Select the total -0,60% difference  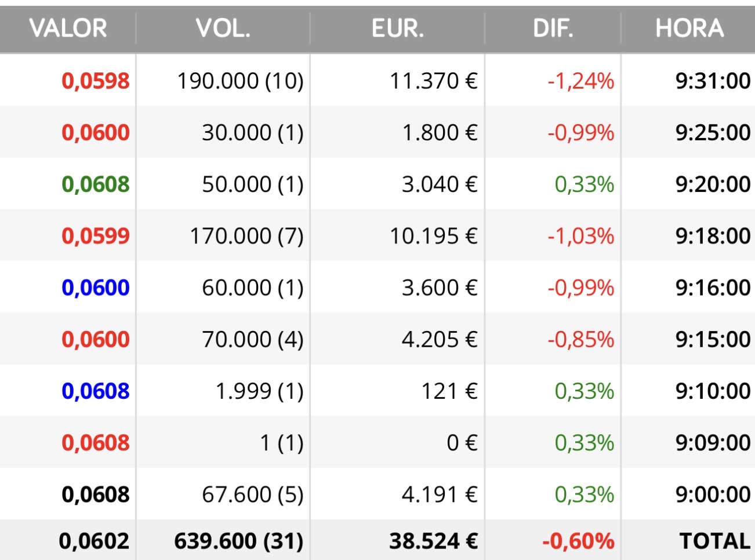(578, 541)
